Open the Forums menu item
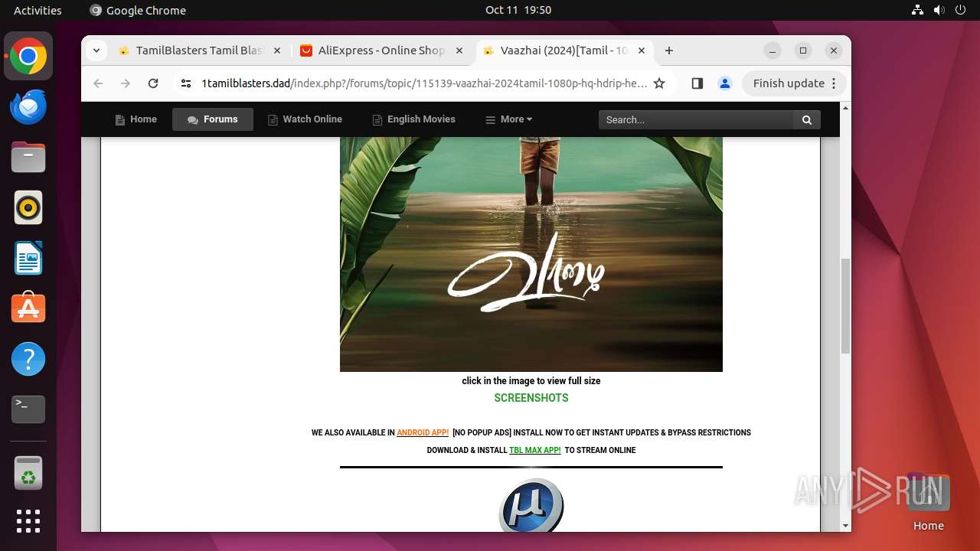980x551 pixels. (213, 119)
